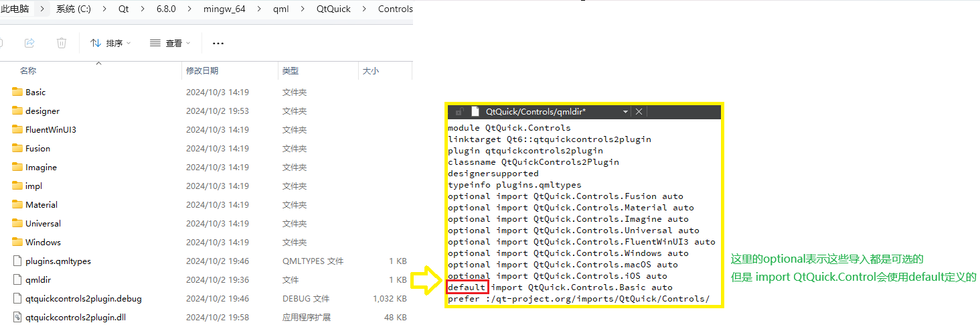
Task: Navigate to the QtQuick breadcrumb segment
Action: [x=333, y=9]
